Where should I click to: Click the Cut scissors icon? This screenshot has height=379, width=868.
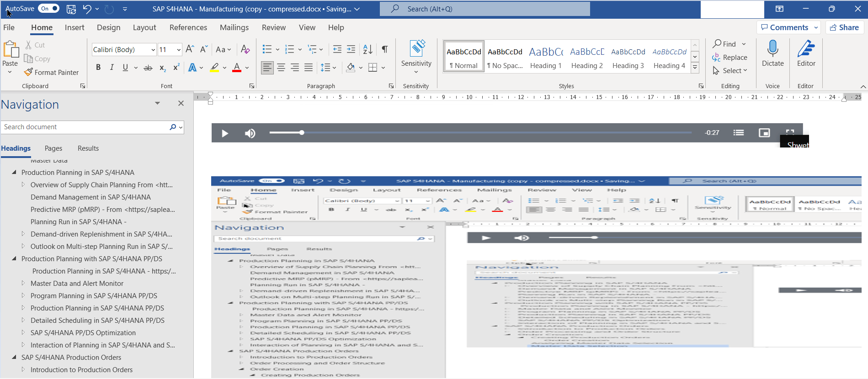pos(28,45)
